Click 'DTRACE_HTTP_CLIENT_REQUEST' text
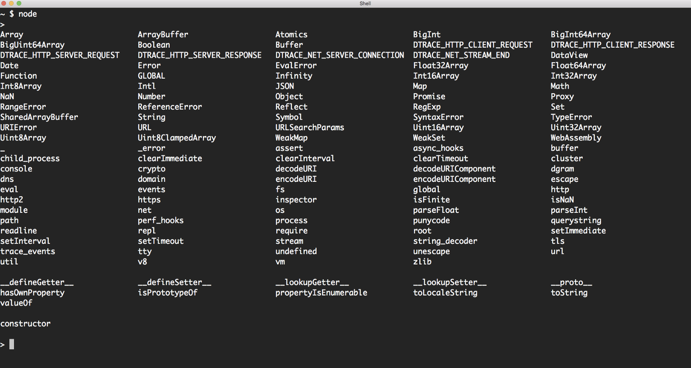The width and height of the screenshot is (691, 368). [472, 45]
